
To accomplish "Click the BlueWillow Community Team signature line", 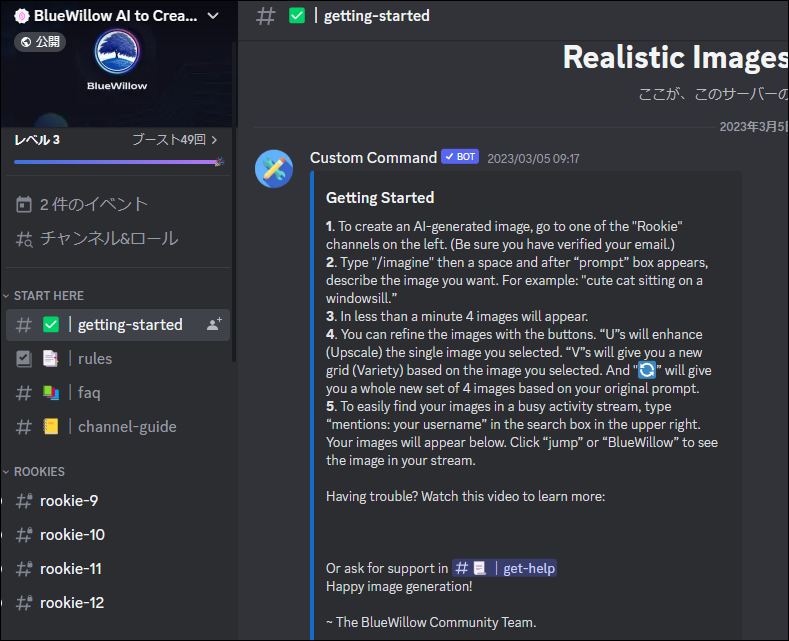I will tap(431, 623).
